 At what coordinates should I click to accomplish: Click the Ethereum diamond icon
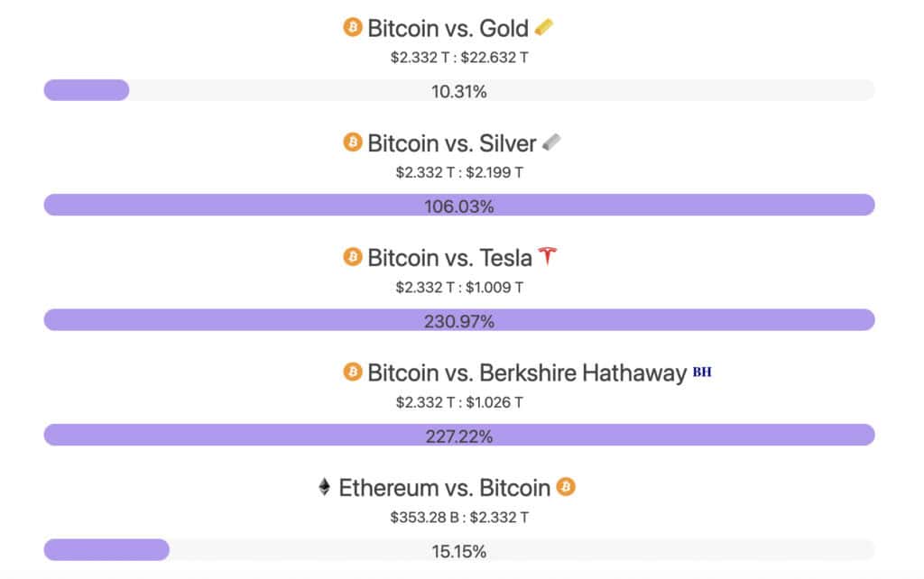[324, 486]
